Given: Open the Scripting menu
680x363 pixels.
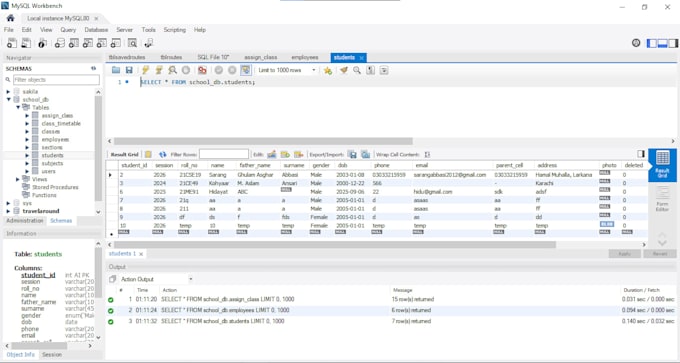Looking at the screenshot, I should [x=174, y=30].
